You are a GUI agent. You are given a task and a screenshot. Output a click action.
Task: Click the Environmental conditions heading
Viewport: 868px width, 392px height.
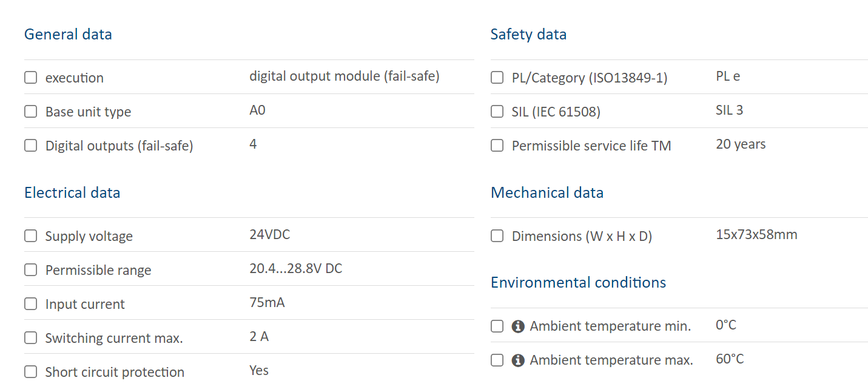[x=578, y=282]
